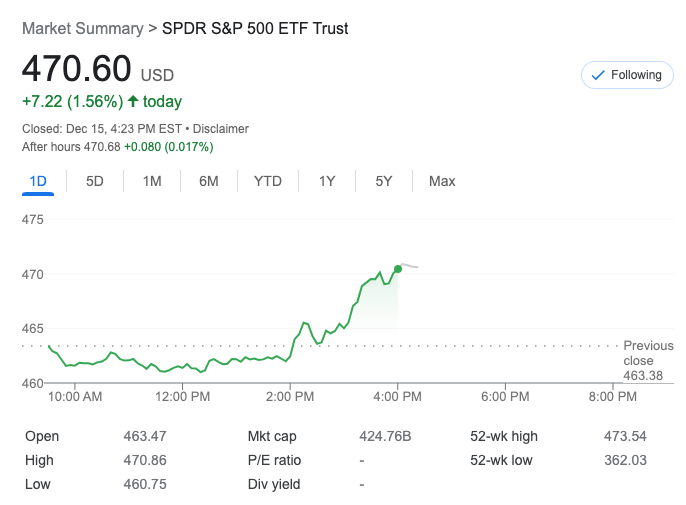
Task: Click the Market Summary breadcrumb
Action: coord(82,29)
